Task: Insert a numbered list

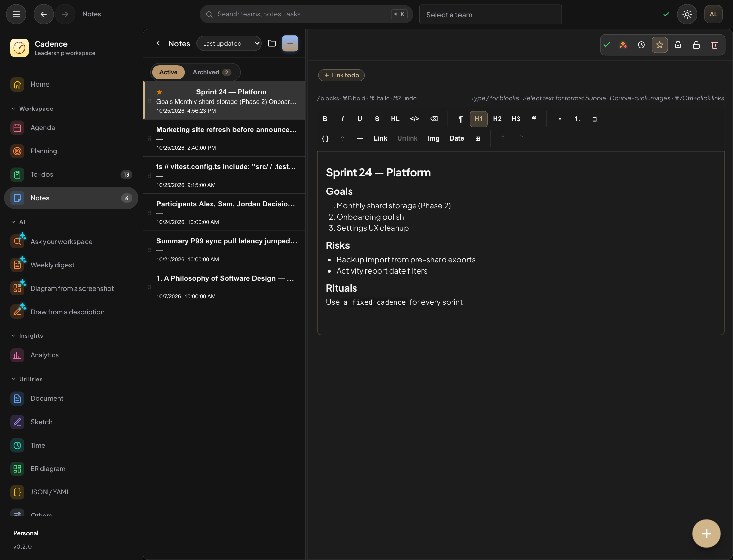Action: pos(577,119)
